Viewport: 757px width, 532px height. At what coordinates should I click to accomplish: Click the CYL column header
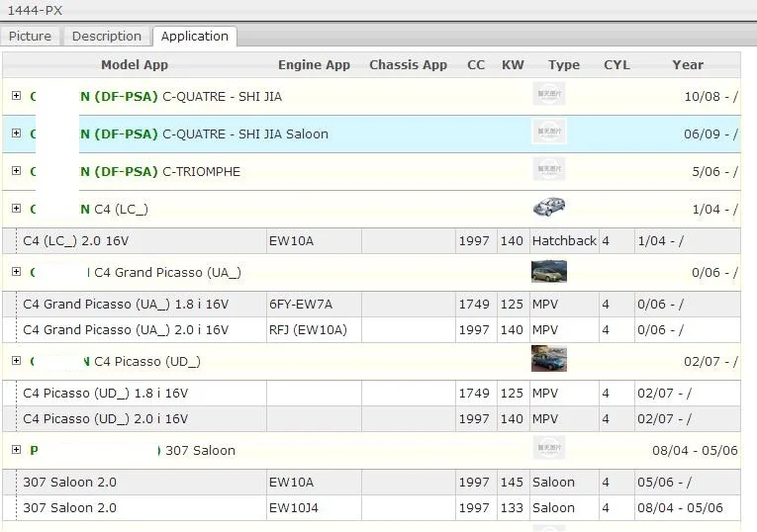616,64
